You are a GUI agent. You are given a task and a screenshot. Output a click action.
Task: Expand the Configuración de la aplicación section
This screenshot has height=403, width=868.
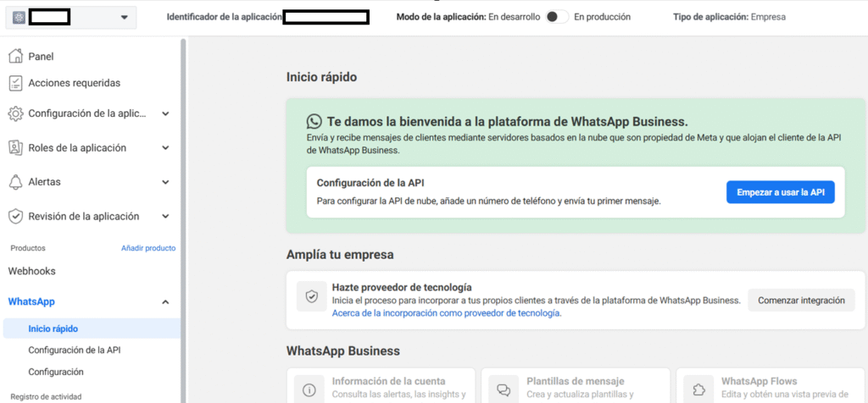165,114
